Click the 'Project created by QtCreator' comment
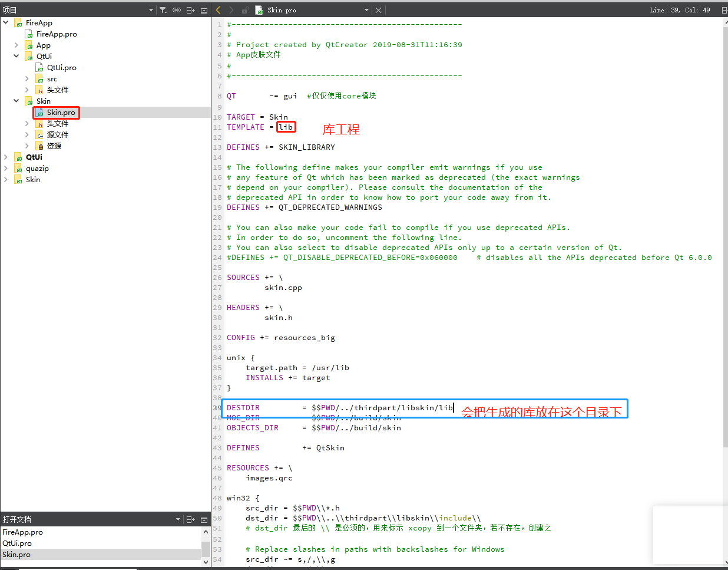This screenshot has width=728, height=570. (x=345, y=45)
